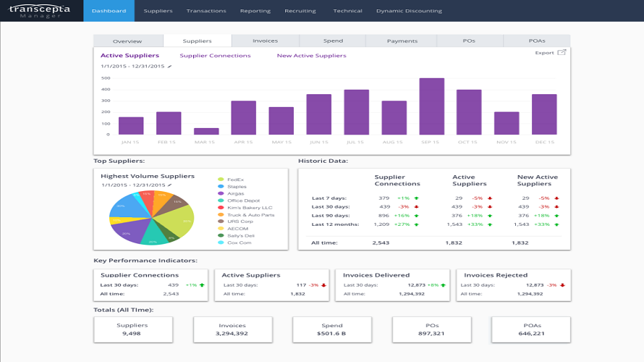Click green up arrow in Supplier Connections KPI
Image resolution: width=644 pixels, height=362 pixels.
point(202,285)
